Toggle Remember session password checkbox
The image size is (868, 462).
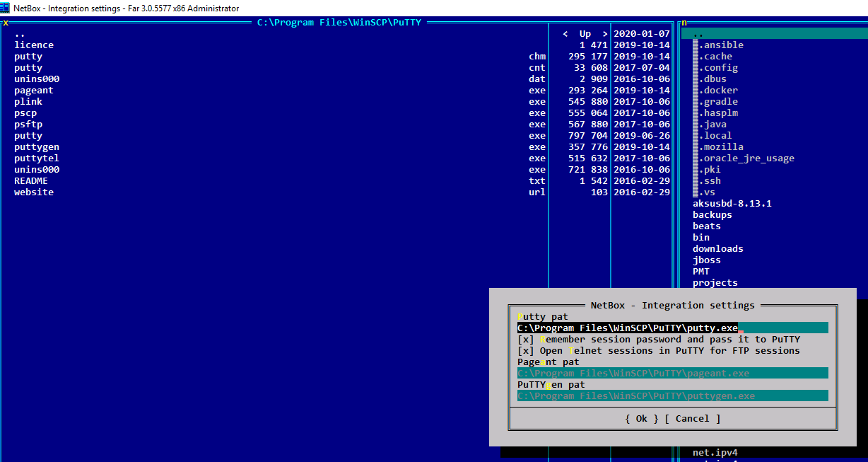pos(526,339)
